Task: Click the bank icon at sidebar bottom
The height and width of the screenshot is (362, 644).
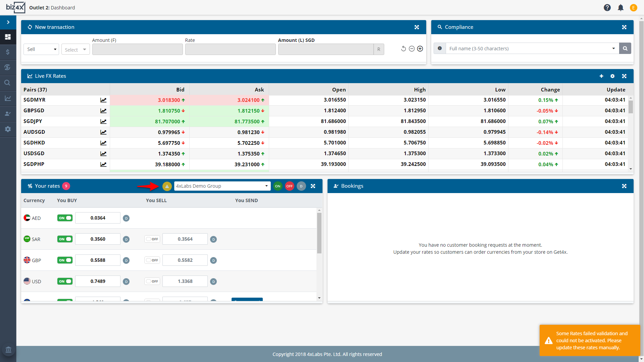Action: point(8,350)
